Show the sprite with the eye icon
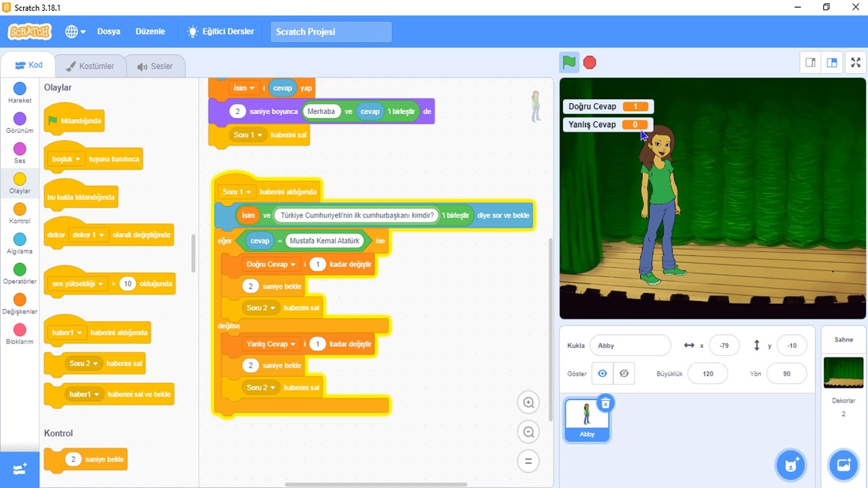Viewport: 868px width, 488px height. [x=602, y=373]
